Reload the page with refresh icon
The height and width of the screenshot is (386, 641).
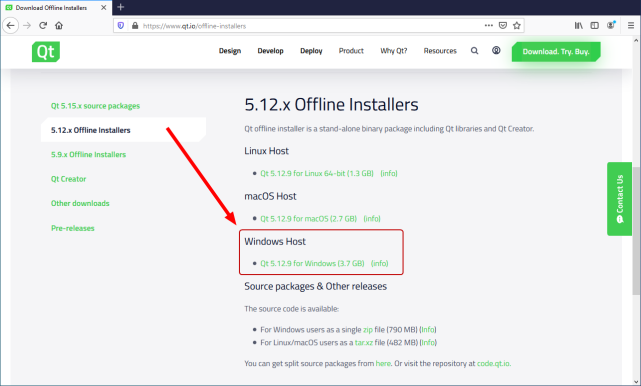(43, 25)
